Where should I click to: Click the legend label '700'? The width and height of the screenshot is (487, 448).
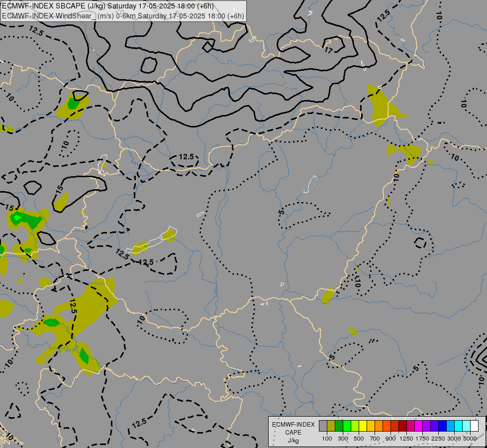[375, 439]
